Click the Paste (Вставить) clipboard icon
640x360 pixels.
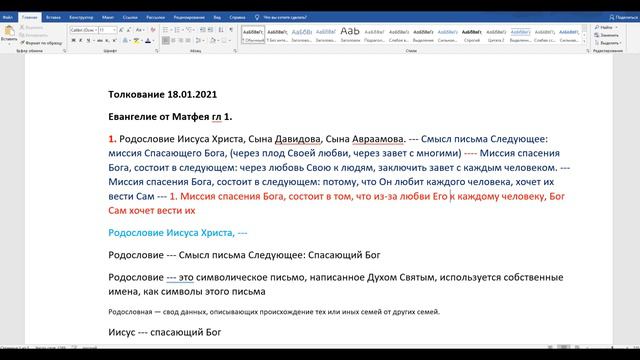pyautogui.click(x=9, y=31)
